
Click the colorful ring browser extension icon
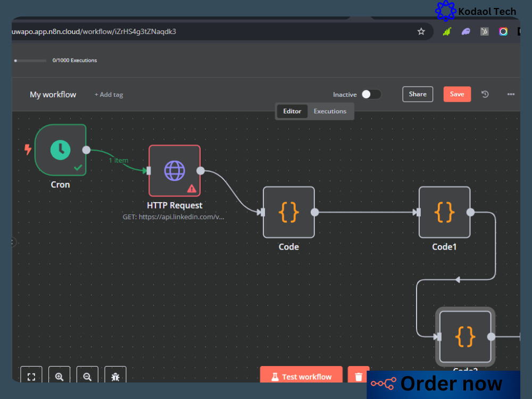tap(503, 31)
